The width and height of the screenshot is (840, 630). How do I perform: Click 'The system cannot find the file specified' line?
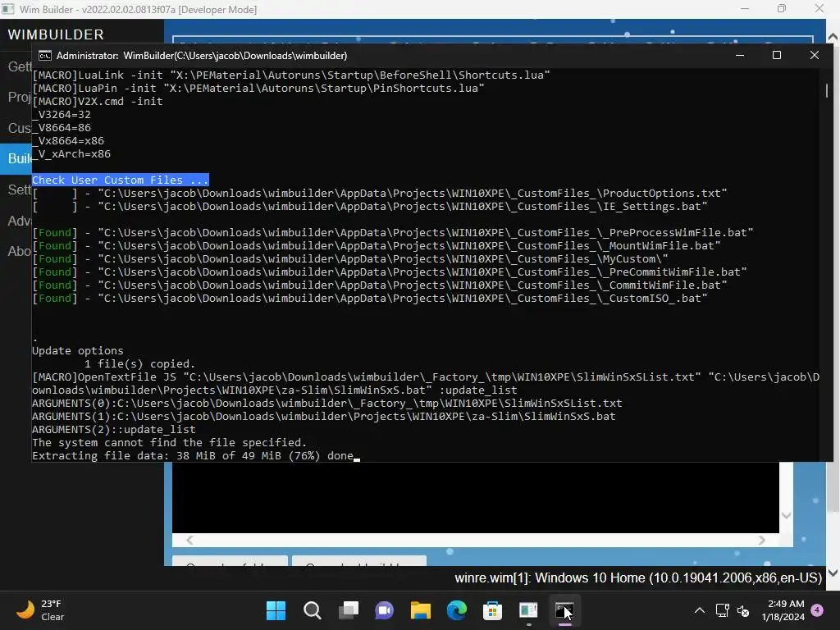coord(169,442)
